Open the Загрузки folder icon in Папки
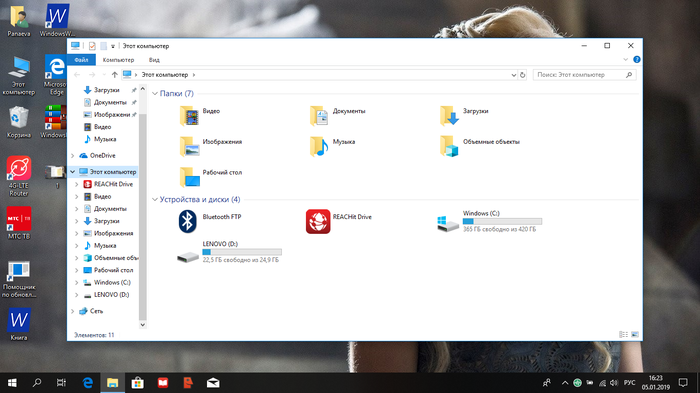This screenshot has width=700, height=393. click(449, 116)
